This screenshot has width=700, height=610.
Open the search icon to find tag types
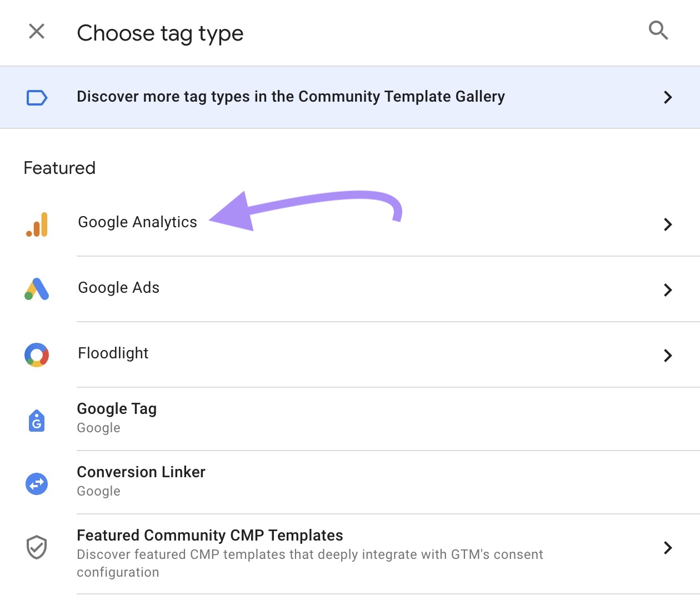(x=658, y=31)
